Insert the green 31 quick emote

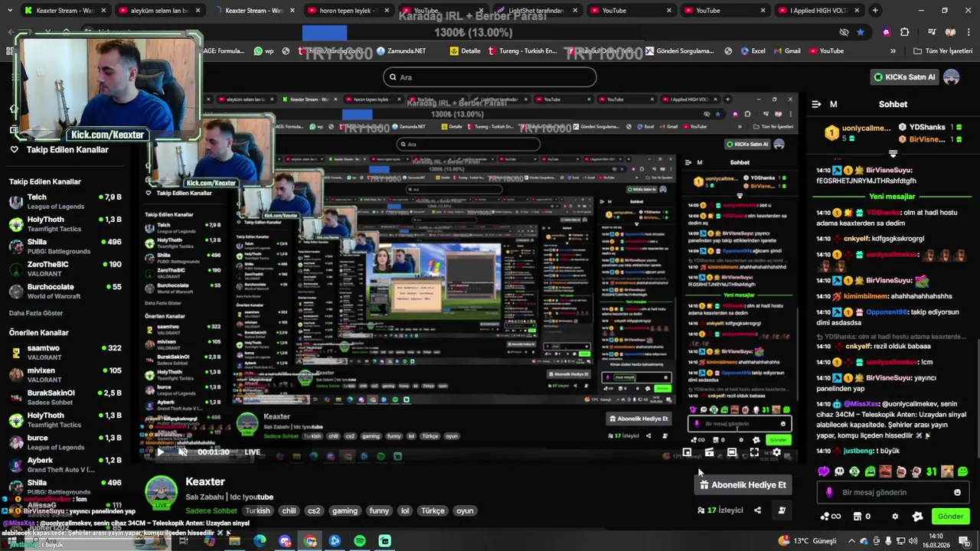(932, 471)
